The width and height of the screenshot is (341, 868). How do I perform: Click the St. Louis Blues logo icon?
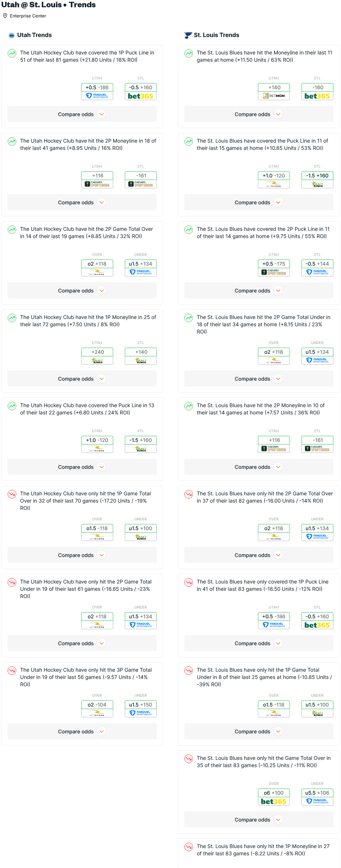(x=188, y=35)
